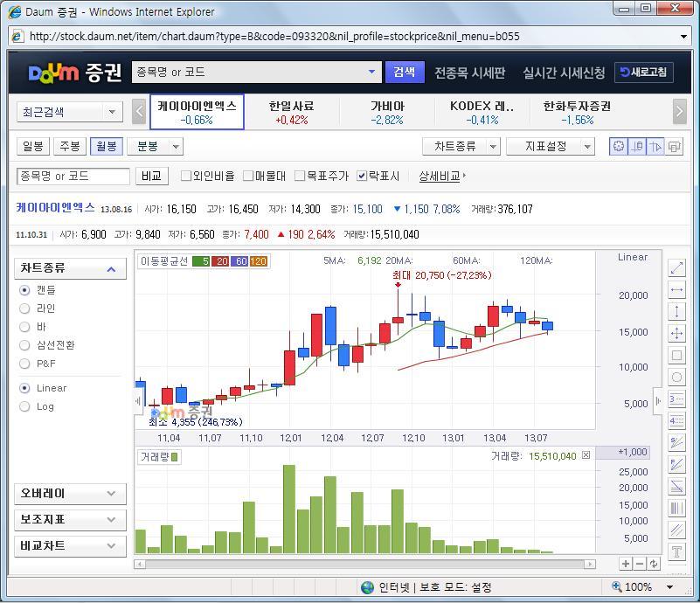Image resolution: width=700 pixels, height=603 pixels.
Task: Select the 라인 chart type radio
Action: 25,308
